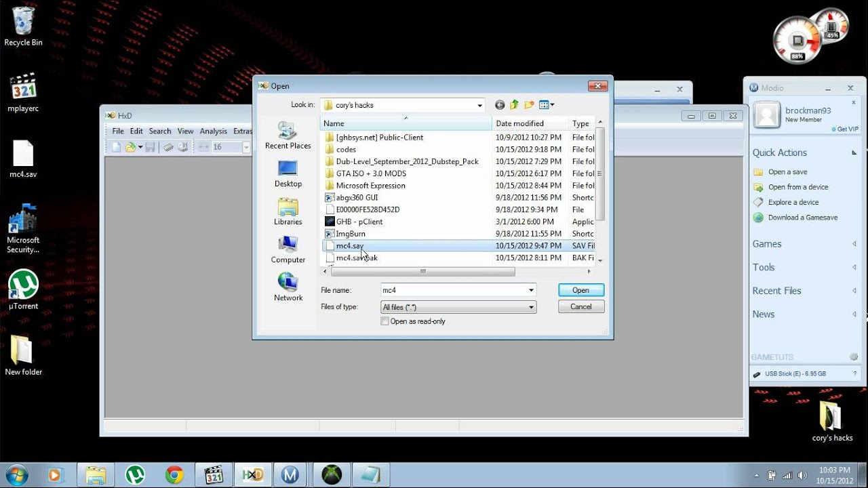Click the Cancel button

(x=581, y=307)
